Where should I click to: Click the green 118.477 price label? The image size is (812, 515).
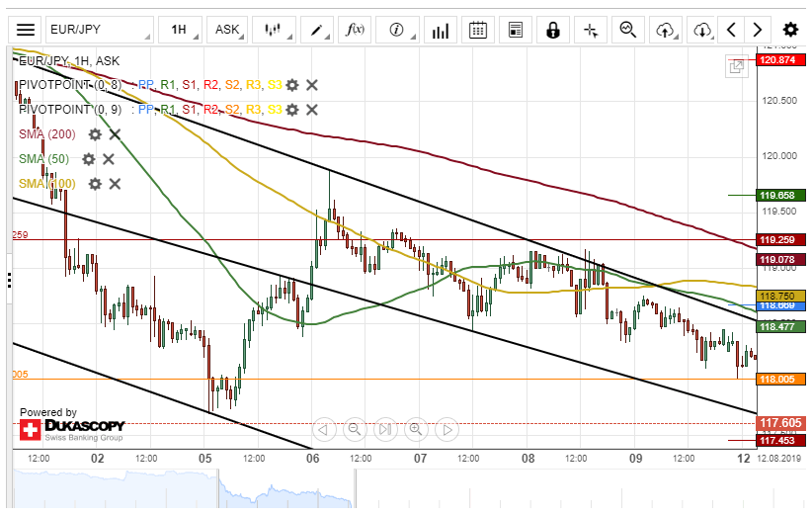pos(781,326)
